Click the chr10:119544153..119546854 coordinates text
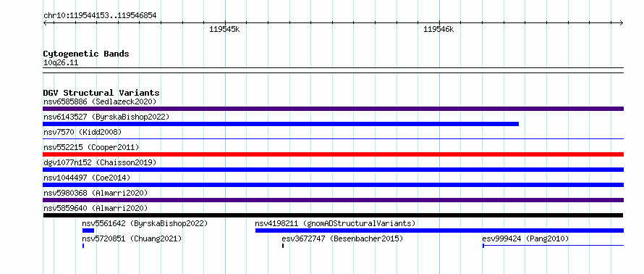 pos(100,16)
